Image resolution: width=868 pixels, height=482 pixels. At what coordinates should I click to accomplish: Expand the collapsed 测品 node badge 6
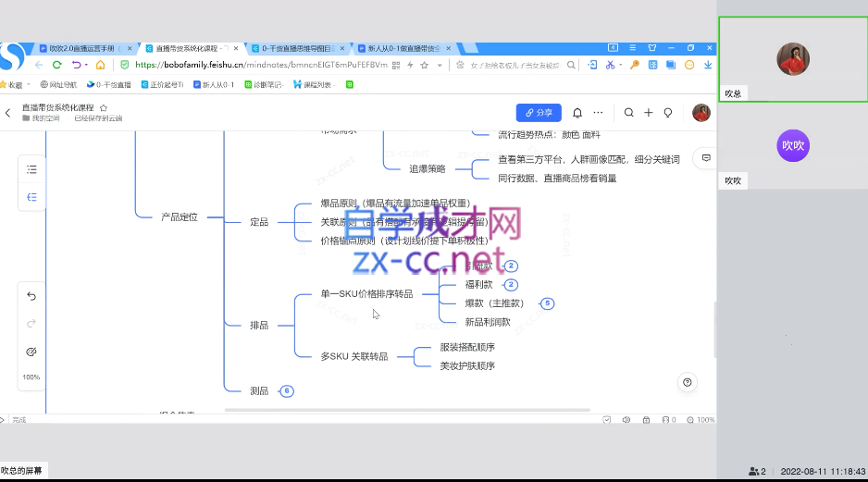point(287,391)
